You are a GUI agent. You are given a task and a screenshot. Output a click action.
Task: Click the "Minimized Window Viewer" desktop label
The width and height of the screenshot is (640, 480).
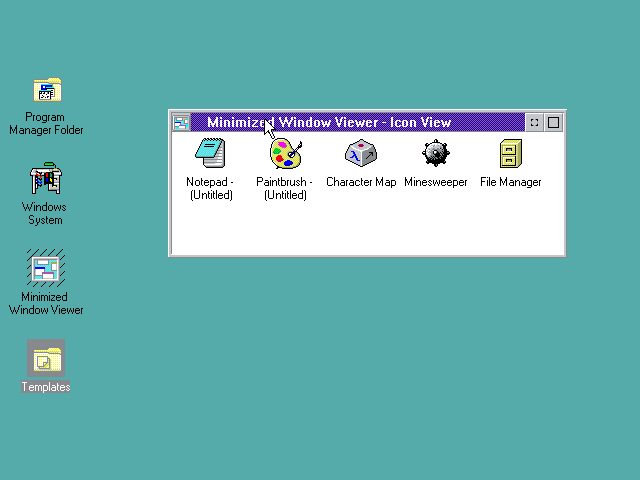click(46, 303)
